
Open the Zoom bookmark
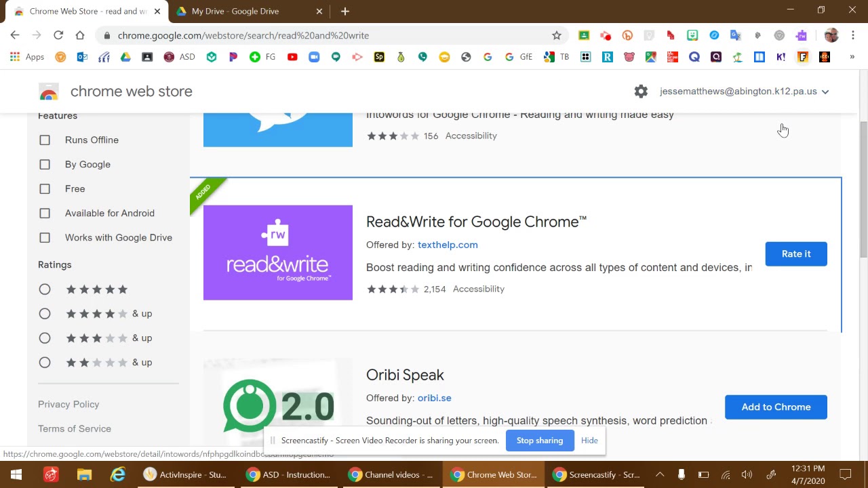[314, 57]
